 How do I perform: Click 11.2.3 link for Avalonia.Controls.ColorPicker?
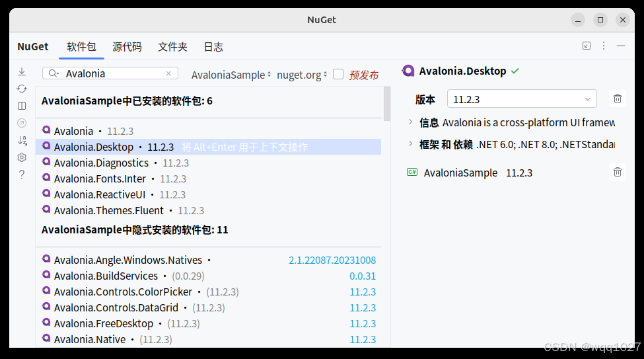click(363, 292)
